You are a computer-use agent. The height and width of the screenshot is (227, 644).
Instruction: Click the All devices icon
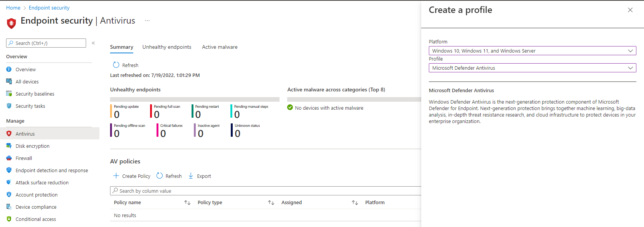[9, 82]
